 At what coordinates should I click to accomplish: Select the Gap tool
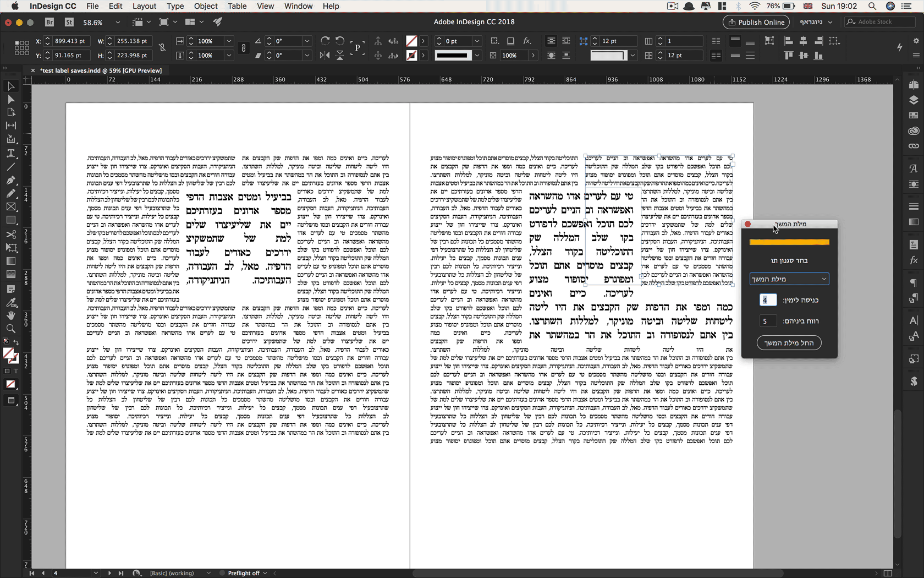(x=10, y=126)
